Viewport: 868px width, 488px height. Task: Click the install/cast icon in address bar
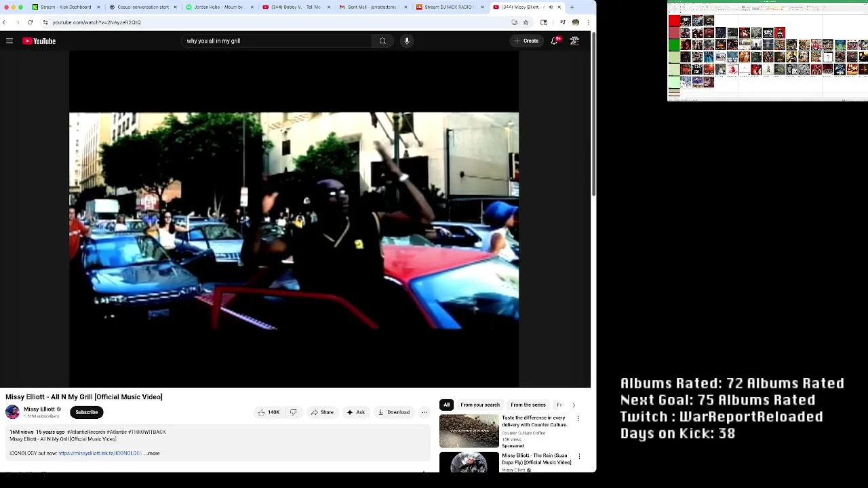515,22
